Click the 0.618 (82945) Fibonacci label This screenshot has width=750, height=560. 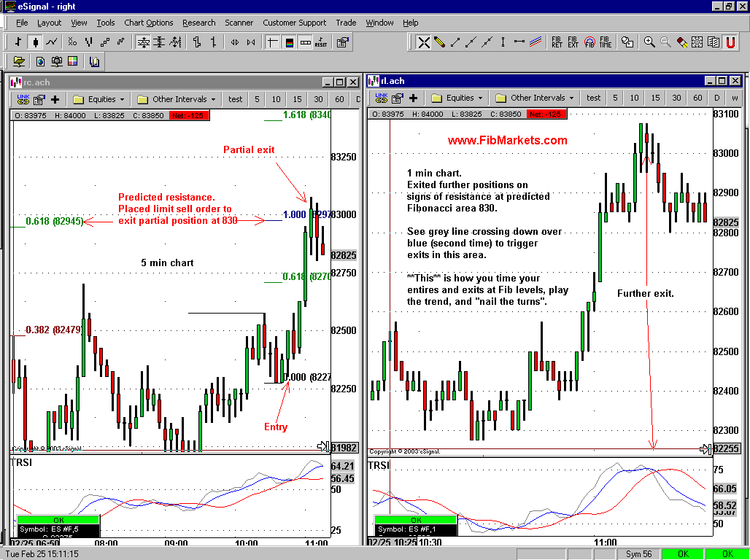coord(54,221)
